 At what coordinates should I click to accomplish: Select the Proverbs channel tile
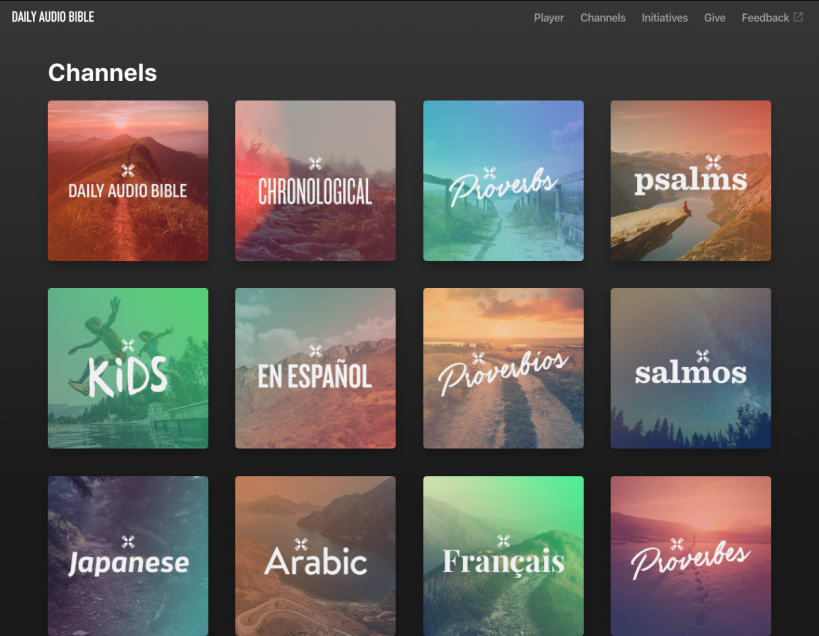point(504,181)
